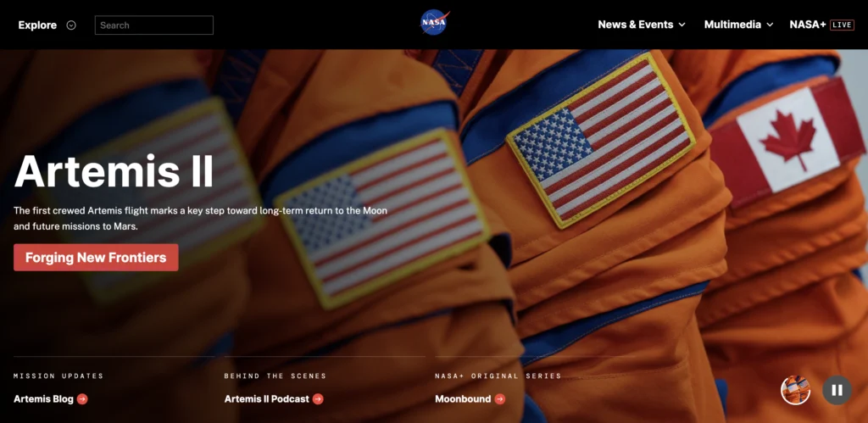Go to NASA+ streaming link
The width and height of the screenshot is (868, 423).
coord(808,25)
